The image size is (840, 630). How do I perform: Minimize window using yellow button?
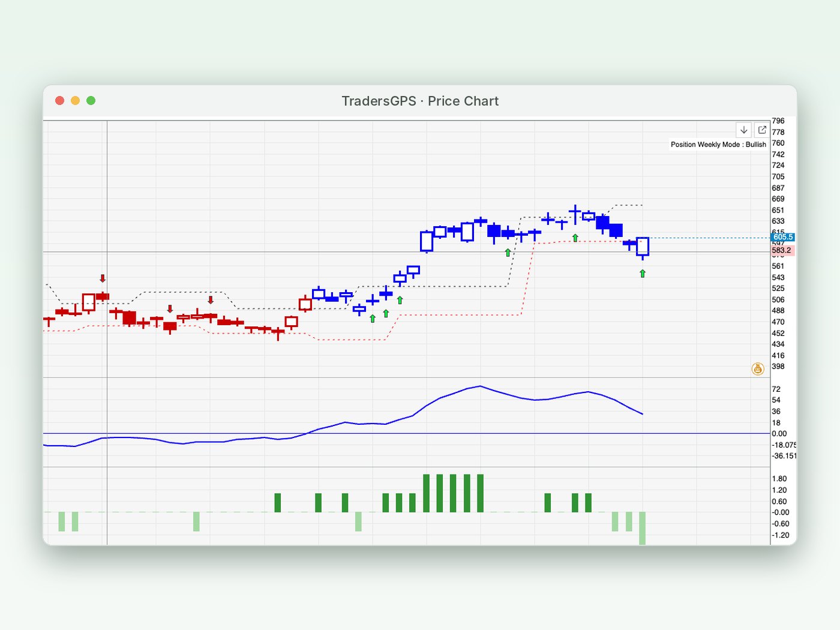click(x=75, y=100)
